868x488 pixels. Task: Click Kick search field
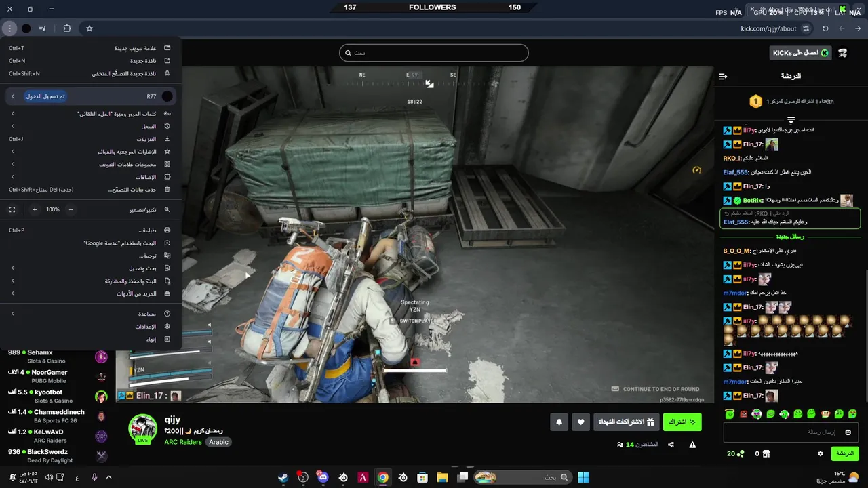[x=434, y=53]
